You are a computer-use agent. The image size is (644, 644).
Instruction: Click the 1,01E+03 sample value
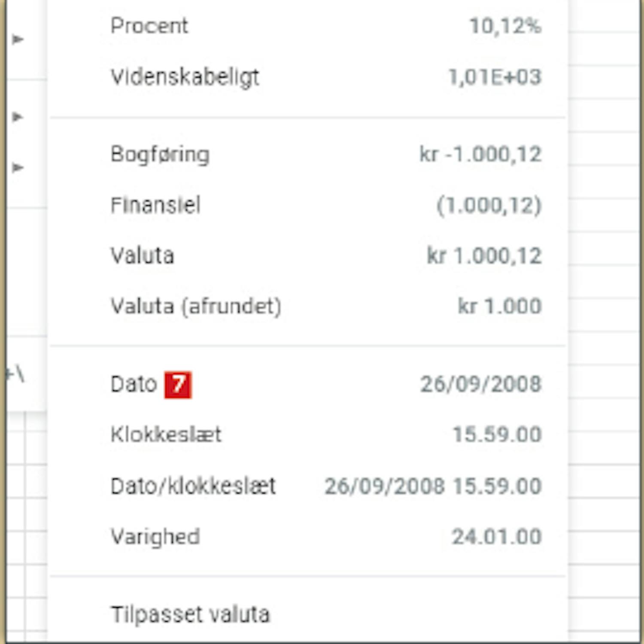tap(495, 77)
